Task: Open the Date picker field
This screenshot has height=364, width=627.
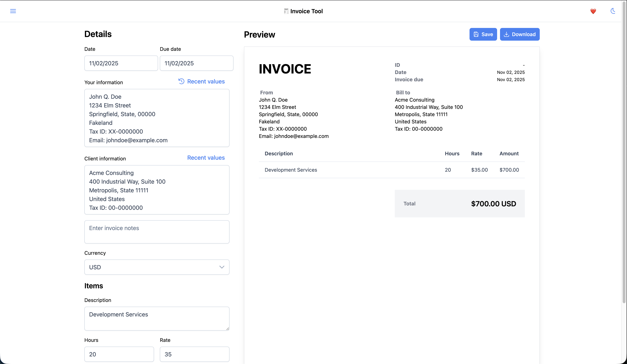Action: (x=121, y=63)
